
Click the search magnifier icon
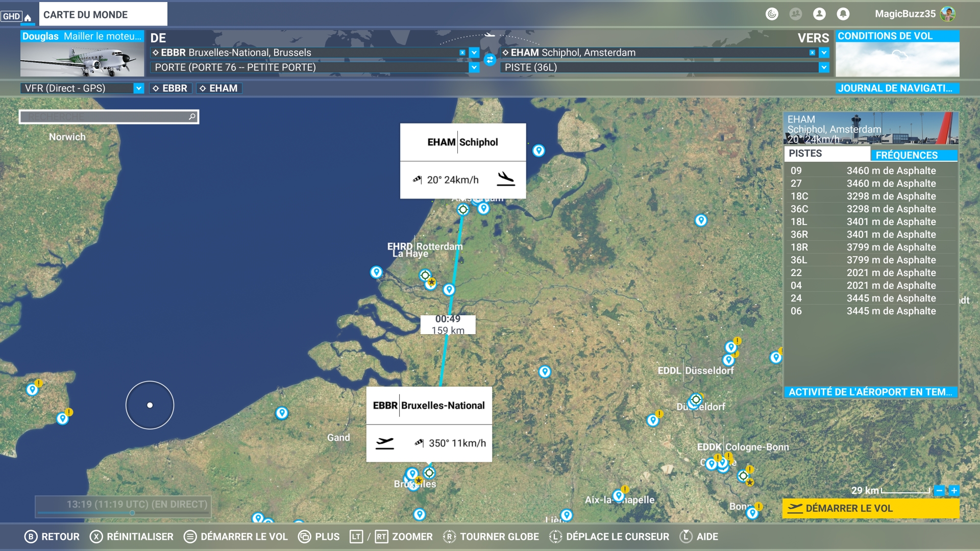coord(192,117)
